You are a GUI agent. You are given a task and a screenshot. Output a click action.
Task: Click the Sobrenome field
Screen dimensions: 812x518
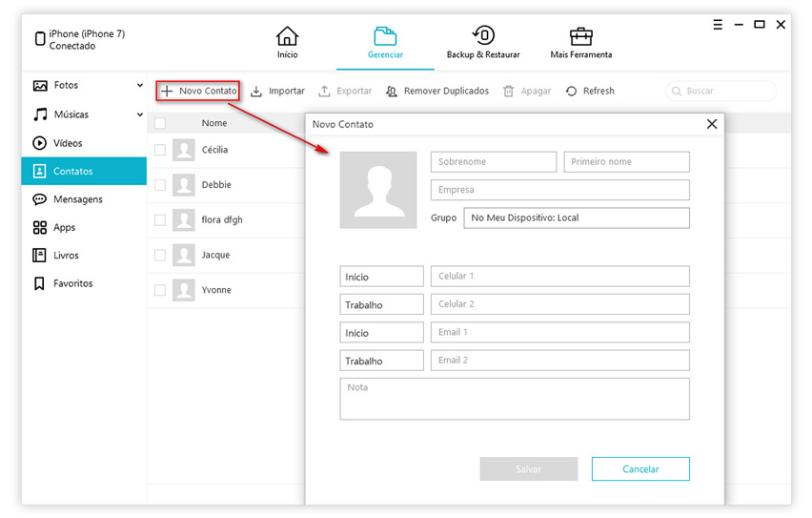click(x=494, y=162)
